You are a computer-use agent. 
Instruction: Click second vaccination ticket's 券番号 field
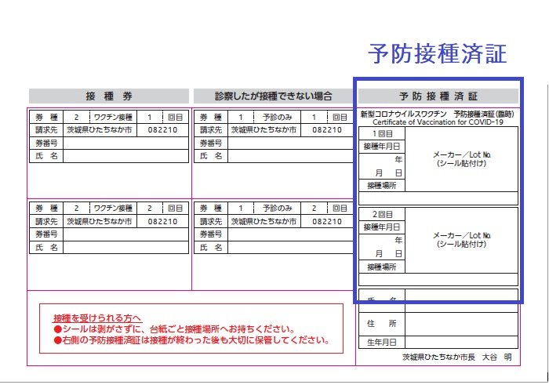[125, 234]
